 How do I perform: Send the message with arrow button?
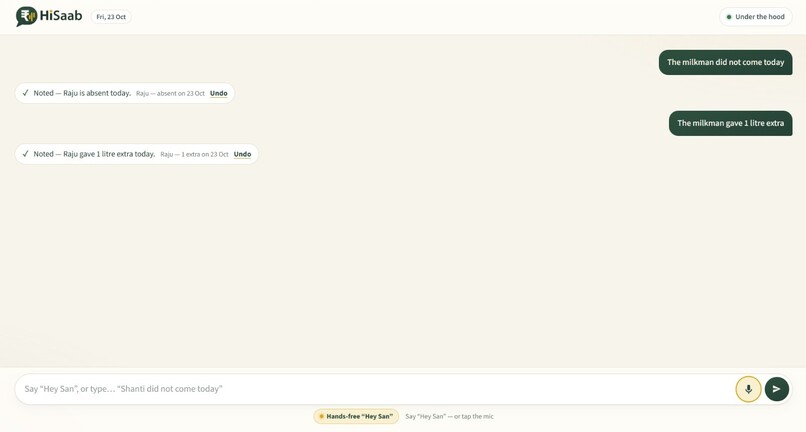tap(777, 389)
